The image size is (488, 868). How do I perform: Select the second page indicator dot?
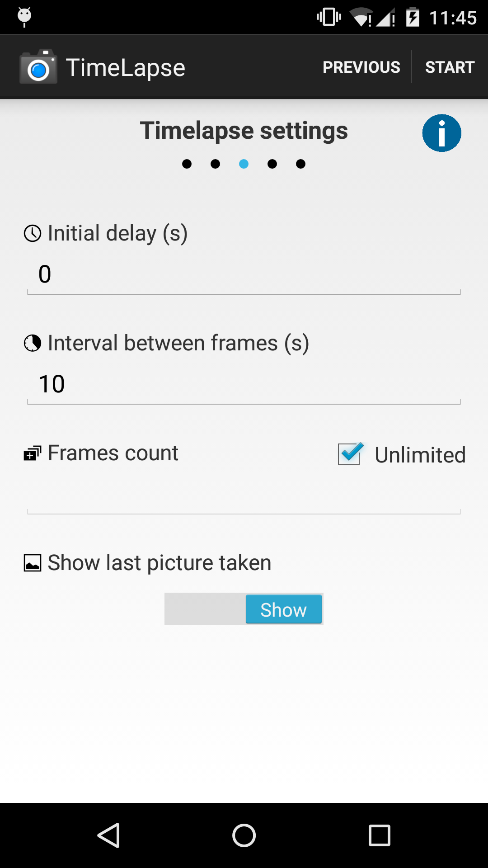tap(215, 164)
